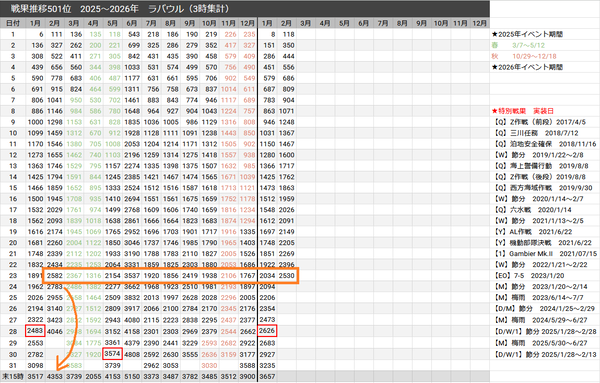Click cell 4046 in day 28 row
This screenshot has height=383, width=600.
55,331
